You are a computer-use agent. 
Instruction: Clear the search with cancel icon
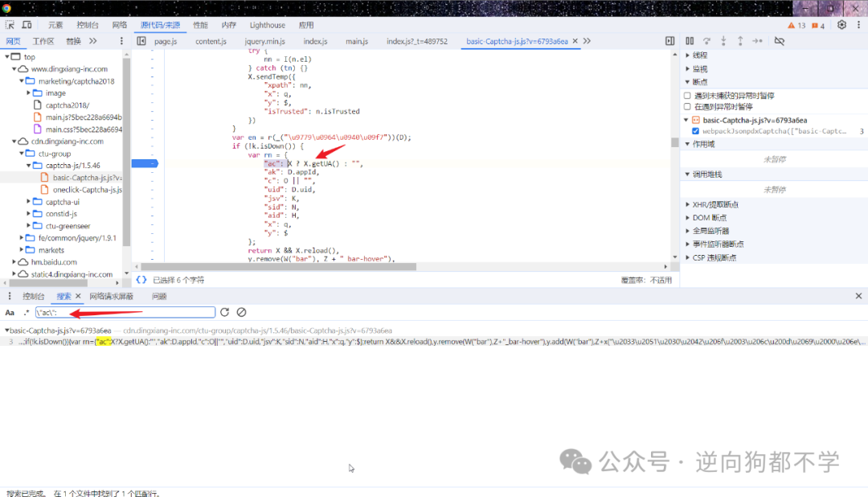click(241, 312)
